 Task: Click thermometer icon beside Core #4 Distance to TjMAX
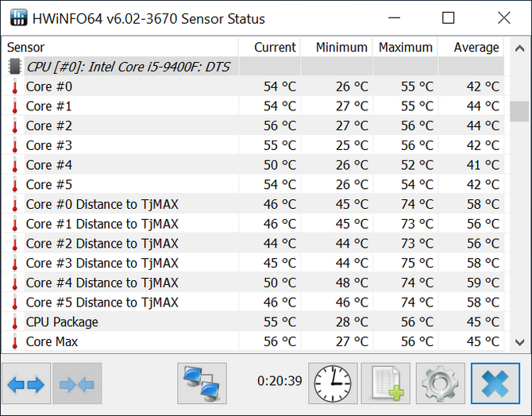pyautogui.click(x=14, y=283)
